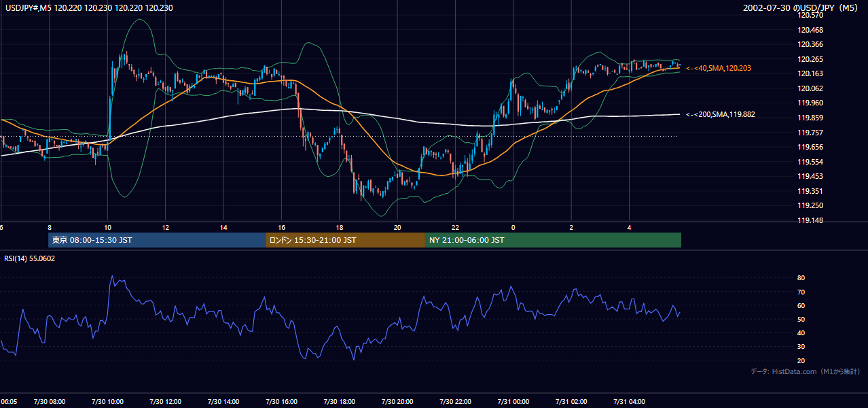Select the 40 SMA 120.203 label
Image resolution: width=868 pixels, height=408 pixels.
(718, 68)
